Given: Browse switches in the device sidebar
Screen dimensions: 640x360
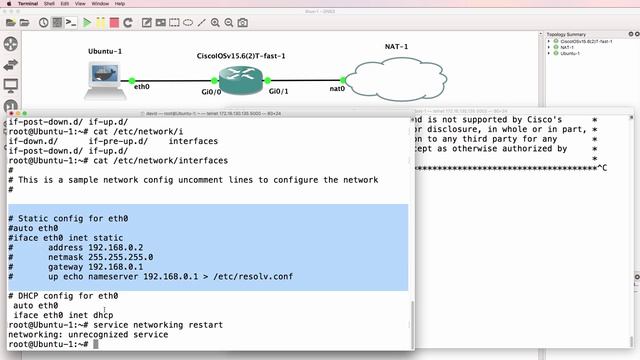Looking at the screenshot, I should [x=11, y=65].
